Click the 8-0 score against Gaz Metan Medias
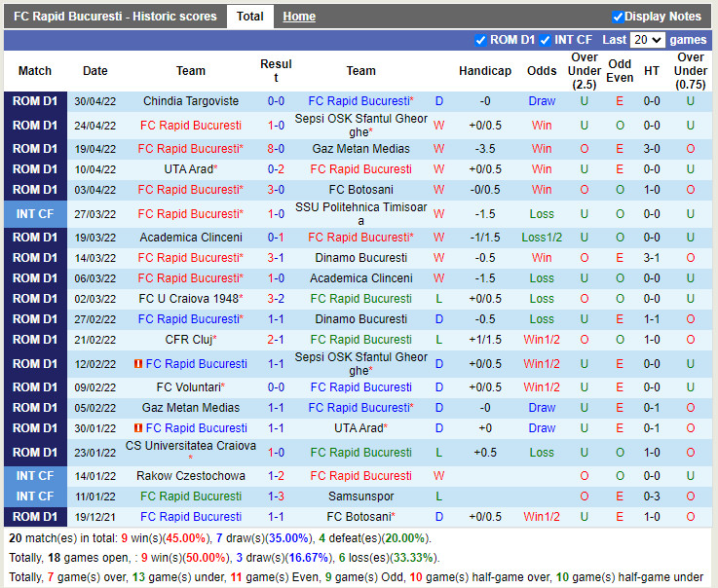This screenshot has width=718, height=588. point(276,149)
